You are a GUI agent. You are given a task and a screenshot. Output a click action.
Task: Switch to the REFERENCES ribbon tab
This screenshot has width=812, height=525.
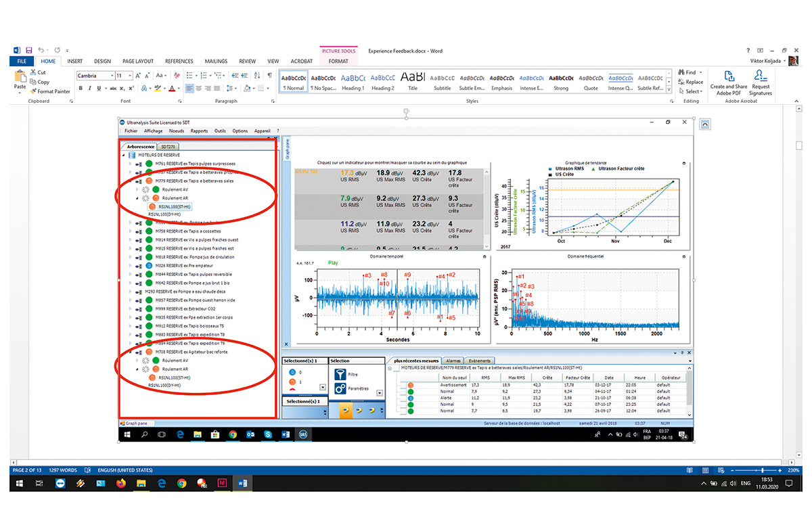(x=179, y=61)
